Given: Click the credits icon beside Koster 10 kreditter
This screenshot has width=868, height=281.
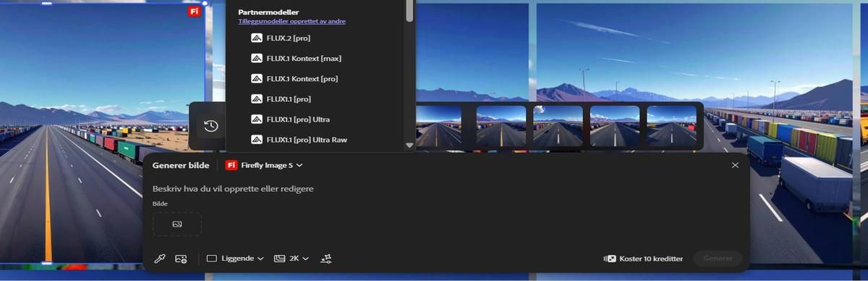Looking at the screenshot, I should [610, 259].
